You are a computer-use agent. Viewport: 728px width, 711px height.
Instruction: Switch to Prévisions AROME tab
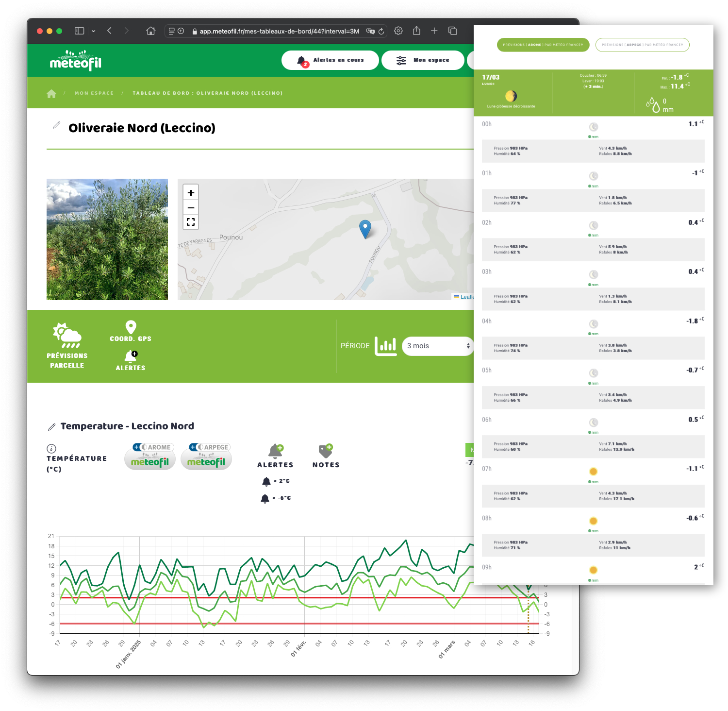pos(543,45)
